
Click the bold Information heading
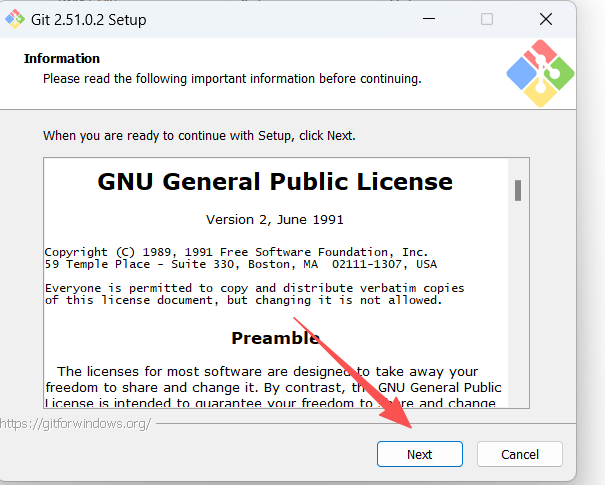point(62,59)
